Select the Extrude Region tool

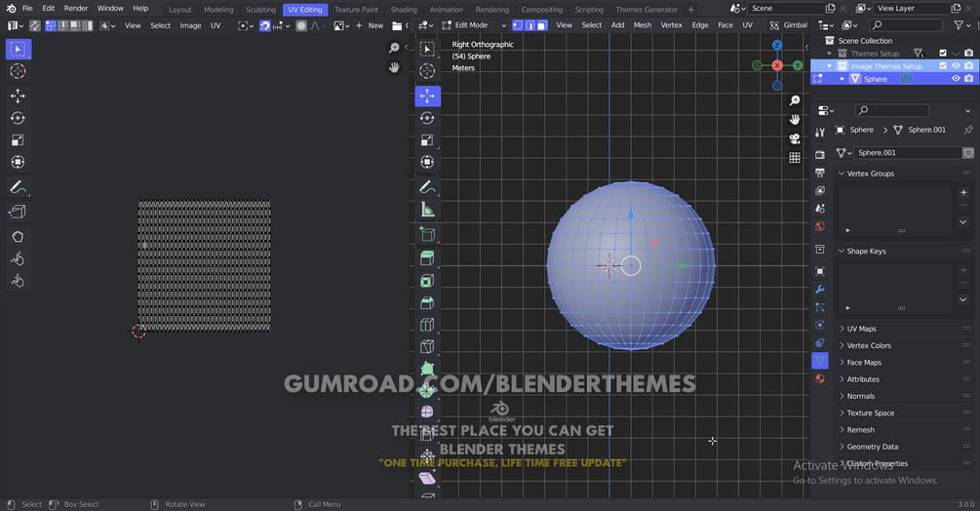click(x=427, y=258)
